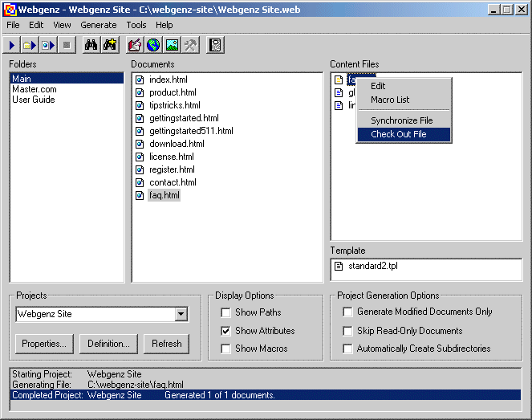Click the gettingstarted.html document icon
The width and height of the screenshot is (532, 420).
(140, 119)
